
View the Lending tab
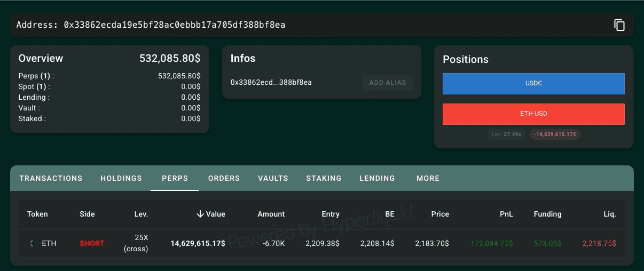click(377, 178)
